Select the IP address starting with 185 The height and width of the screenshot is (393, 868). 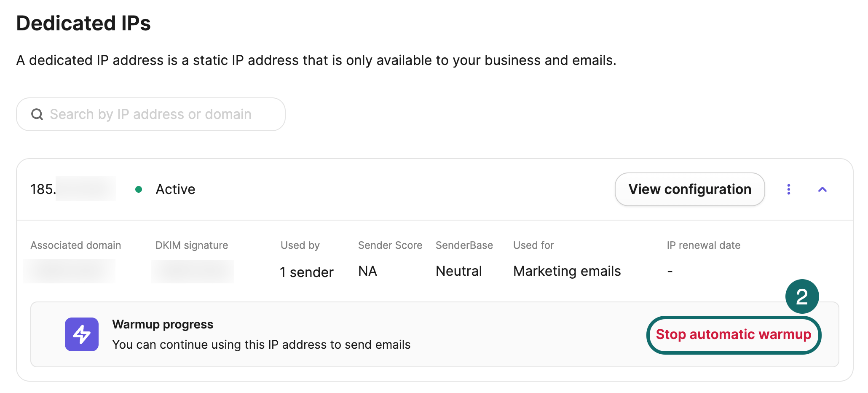pyautogui.click(x=72, y=189)
